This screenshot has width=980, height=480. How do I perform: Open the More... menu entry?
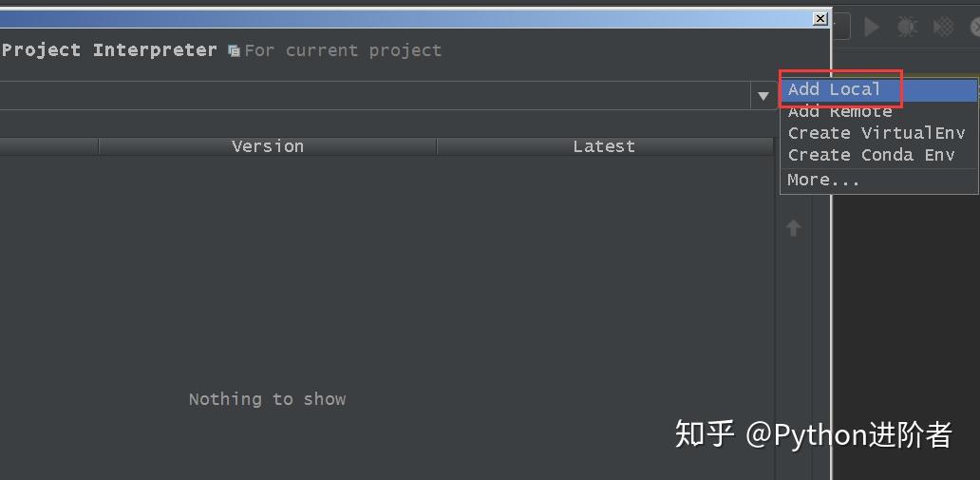[x=823, y=180]
